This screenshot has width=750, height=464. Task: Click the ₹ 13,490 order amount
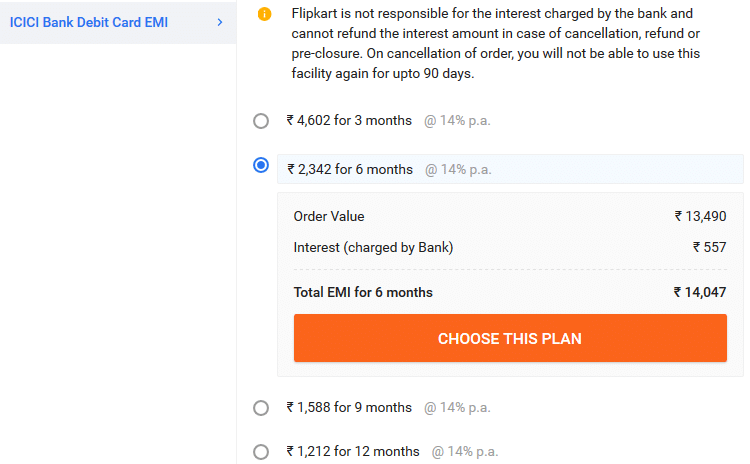click(x=700, y=217)
